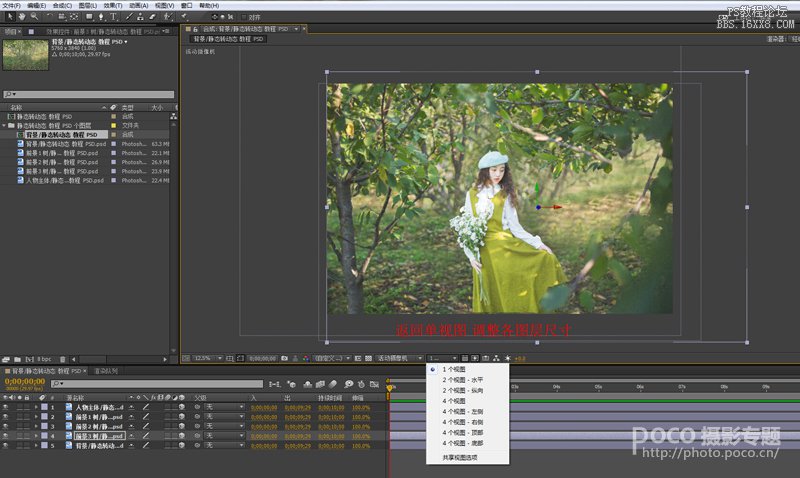Expand layer 3 properties triangle
The image size is (800, 478).
point(36,426)
